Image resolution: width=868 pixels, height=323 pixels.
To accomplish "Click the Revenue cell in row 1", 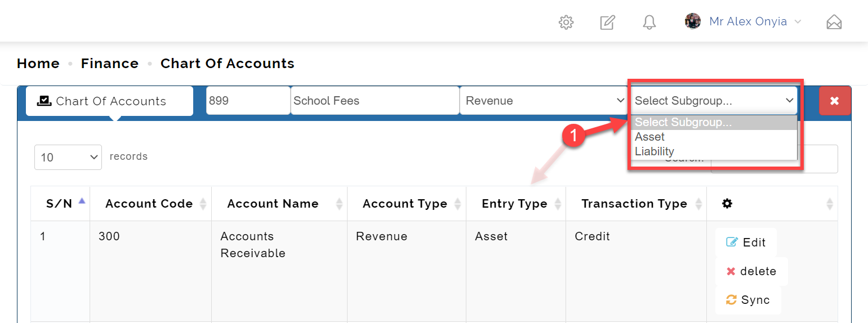I will click(x=407, y=271).
